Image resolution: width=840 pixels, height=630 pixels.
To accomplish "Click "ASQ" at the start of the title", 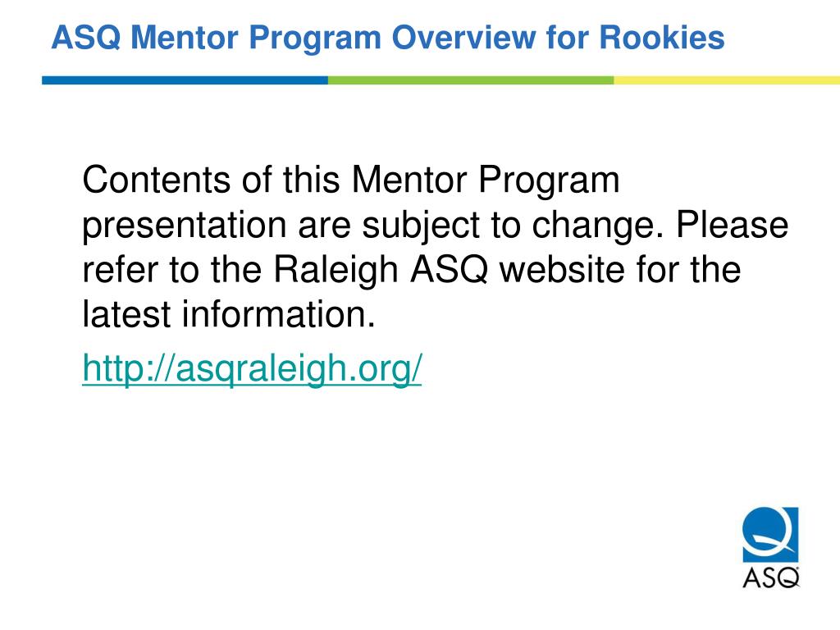I will point(85,38).
